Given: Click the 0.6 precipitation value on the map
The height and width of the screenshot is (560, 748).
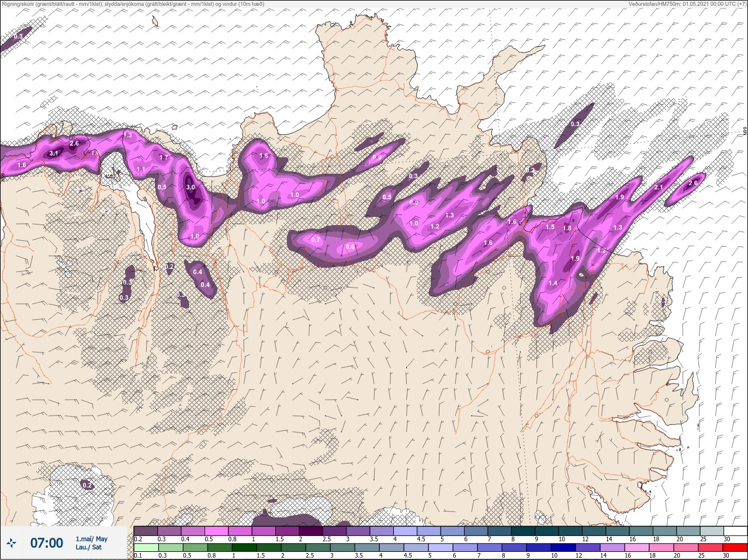Looking at the screenshot, I should click(x=350, y=247).
